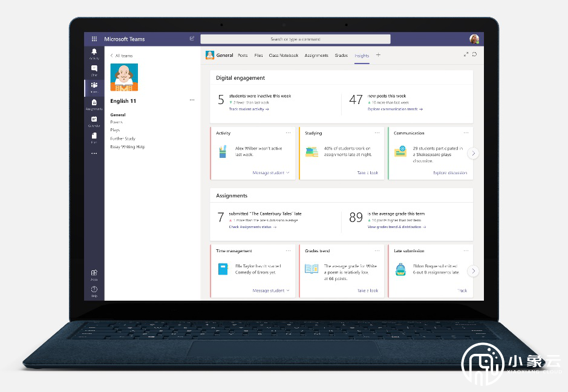Open Grades trend card more options
Screen dimensions: 568x392
[x=377, y=250]
